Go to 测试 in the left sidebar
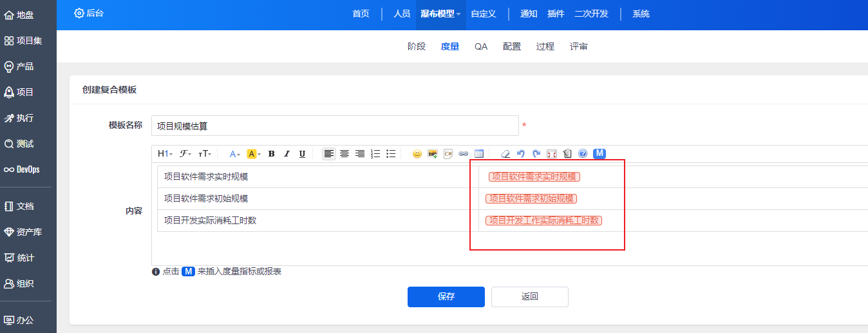This screenshot has height=333, width=868. click(x=19, y=144)
